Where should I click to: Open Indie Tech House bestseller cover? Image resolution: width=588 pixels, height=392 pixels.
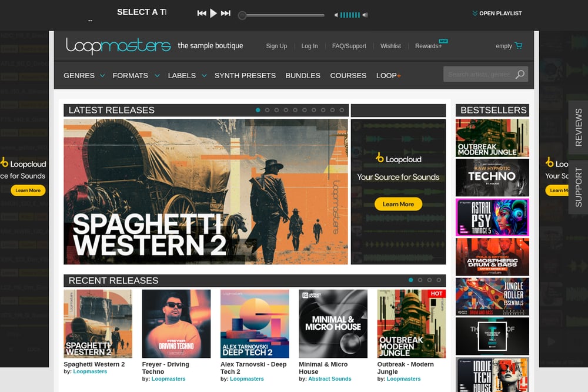[492, 375]
